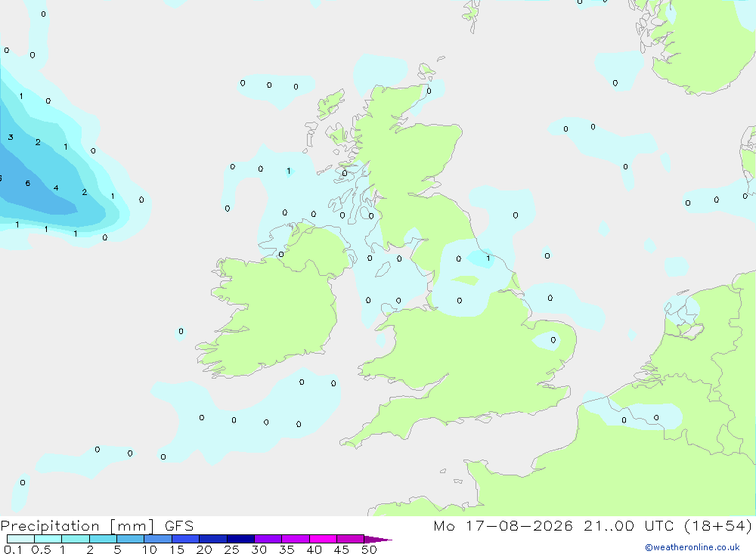Click the 0.5–1 mm legend color box
This screenshot has width=756, height=554.
[48, 539]
